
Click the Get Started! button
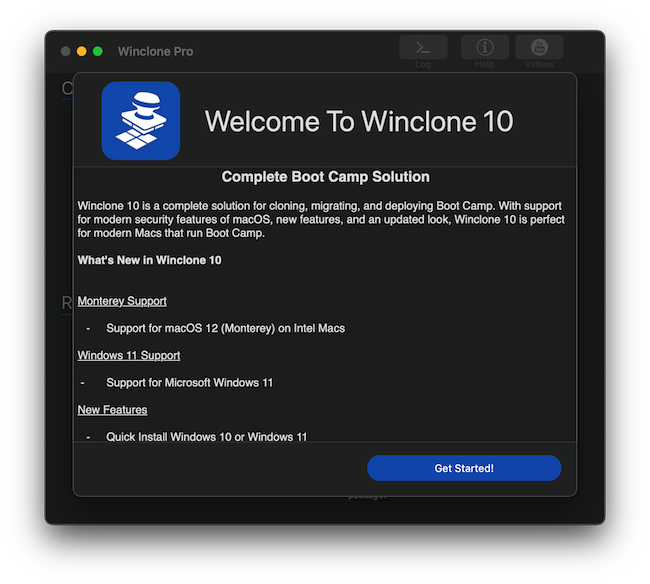click(x=464, y=468)
